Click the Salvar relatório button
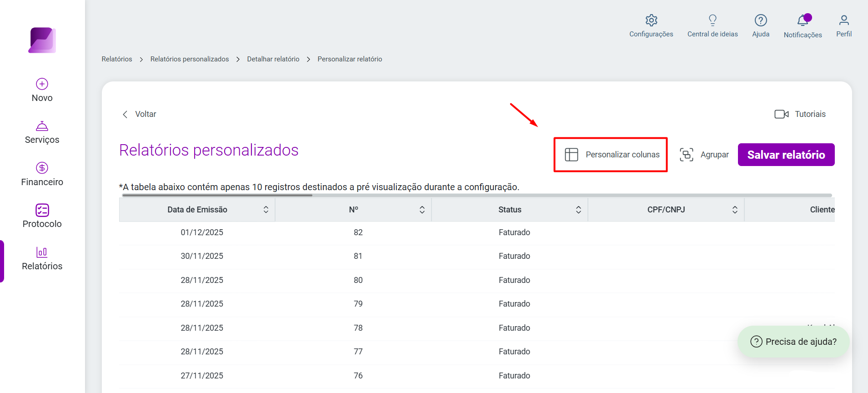 [786, 155]
